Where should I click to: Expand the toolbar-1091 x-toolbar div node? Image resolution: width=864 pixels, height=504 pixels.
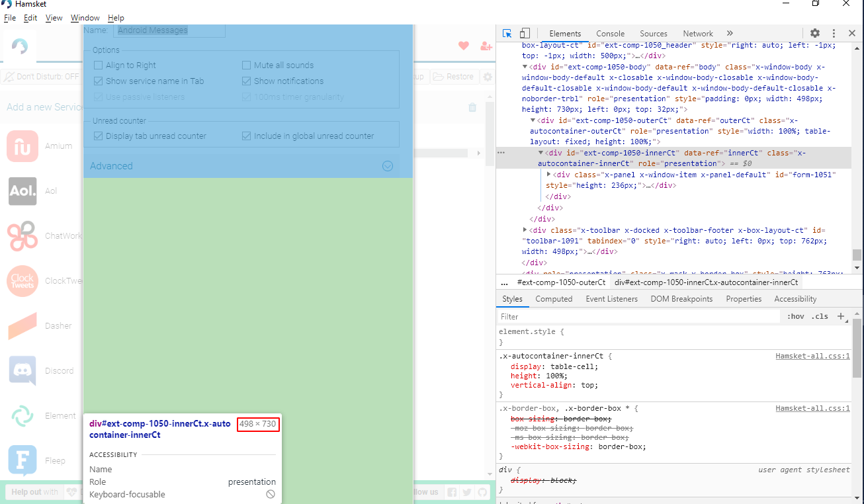(525, 230)
